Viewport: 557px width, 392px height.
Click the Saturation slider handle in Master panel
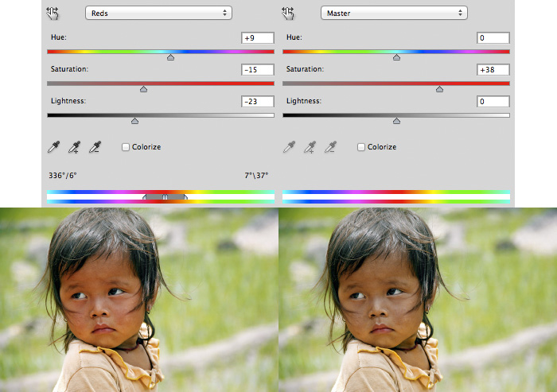tap(439, 89)
